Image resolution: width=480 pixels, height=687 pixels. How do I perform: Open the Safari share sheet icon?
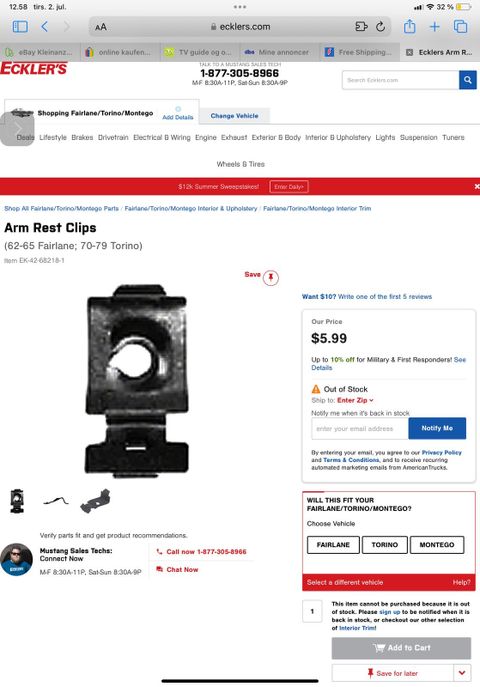coord(409,26)
